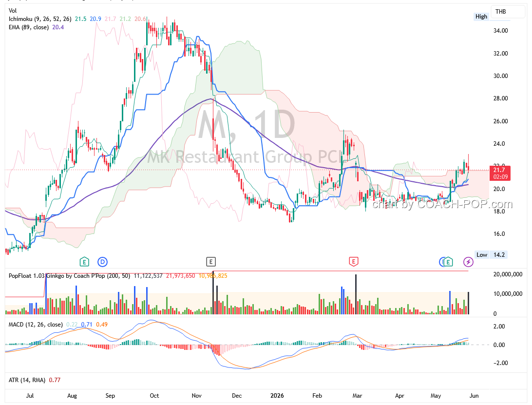Click the High price label
The height and width of the screenshot is (405, 532).
481,17
